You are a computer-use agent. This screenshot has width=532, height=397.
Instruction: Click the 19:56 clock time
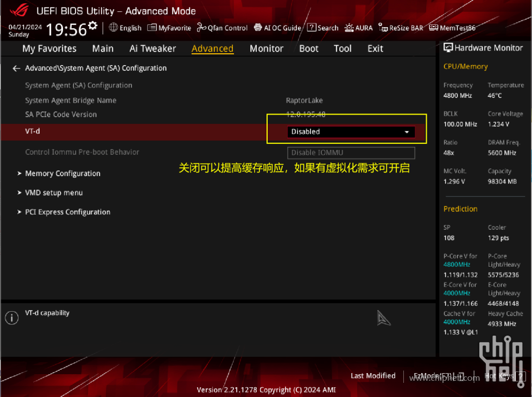click(66, 29)
